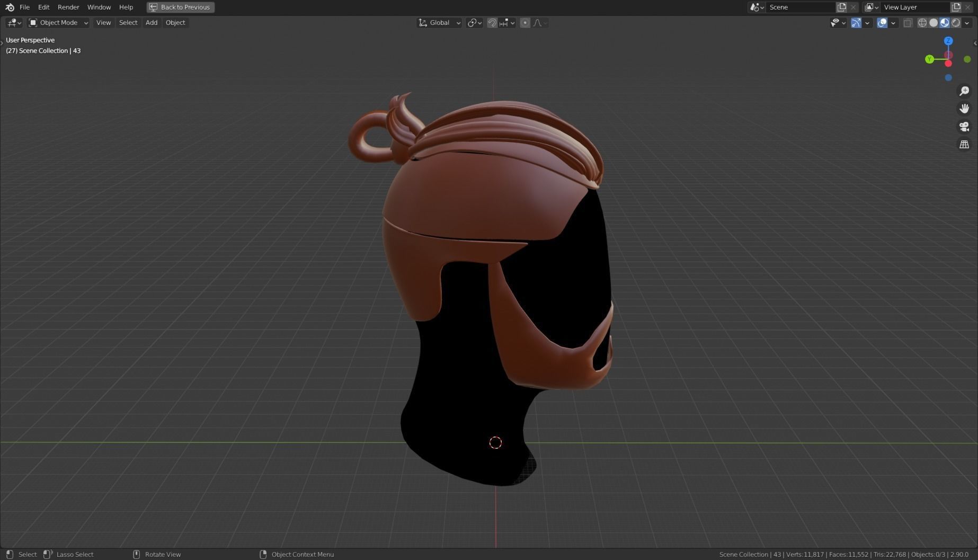Open the Blender logo app menu
The width and height of the screenshot is (978, 560).
pyautogui.click(x=10, y=7)
